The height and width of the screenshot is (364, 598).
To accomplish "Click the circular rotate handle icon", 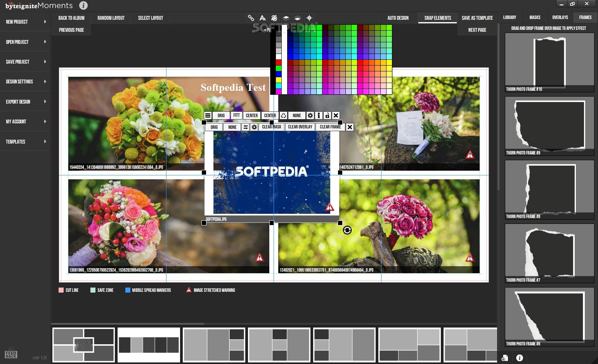I will tap(347, 231).
